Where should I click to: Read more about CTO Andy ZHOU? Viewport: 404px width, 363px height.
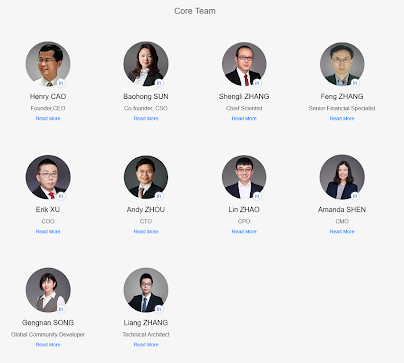pos(146,231)
